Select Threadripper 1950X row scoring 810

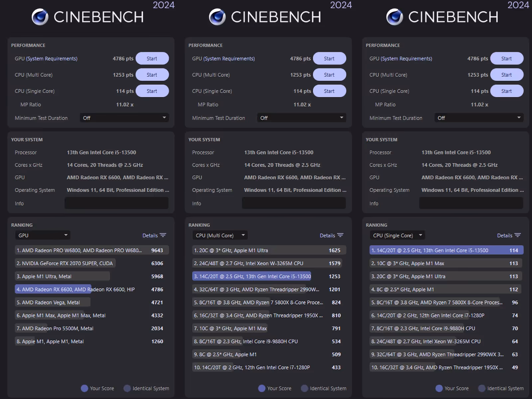[269, 315]
